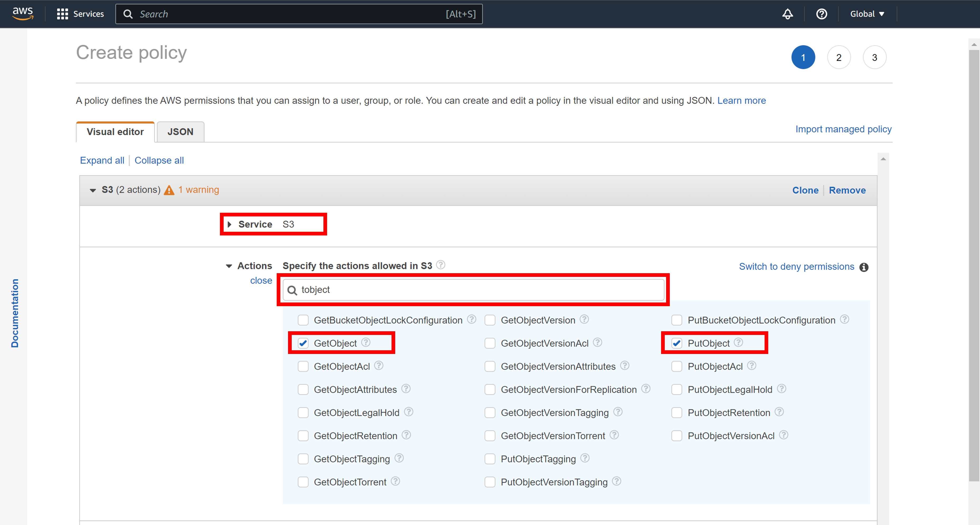Uncheck the GetObject action
Viewport: 980px width, 525px height.
point(303,343)
